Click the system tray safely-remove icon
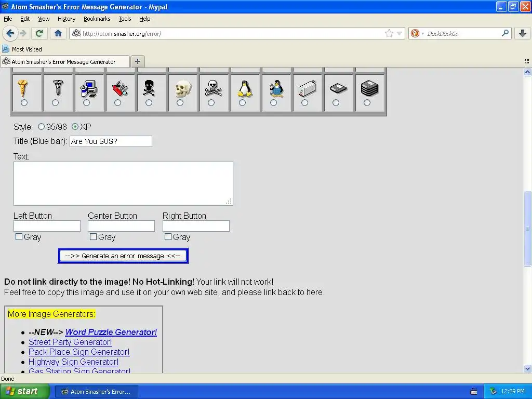The height and width of the screenshot is (399, 532). tap(494, 391)
